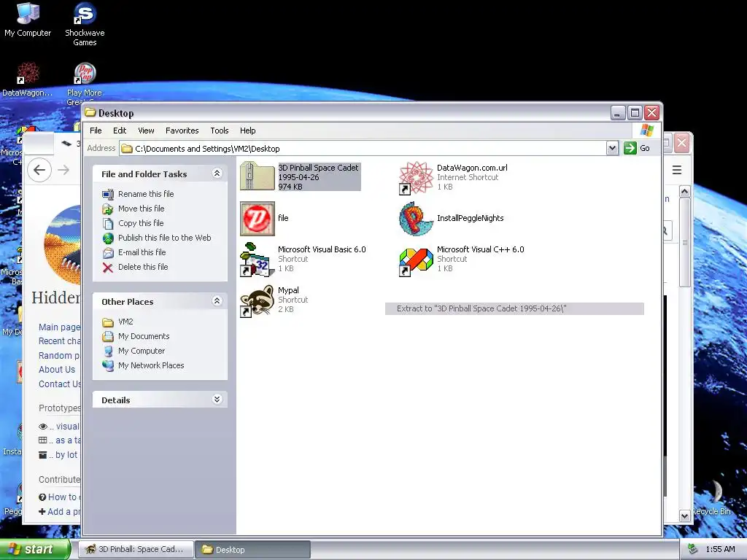This screenshot has width=747, height=560.
Task: Open the VM2 folder icon in Other Places
Action: point(108,322)
